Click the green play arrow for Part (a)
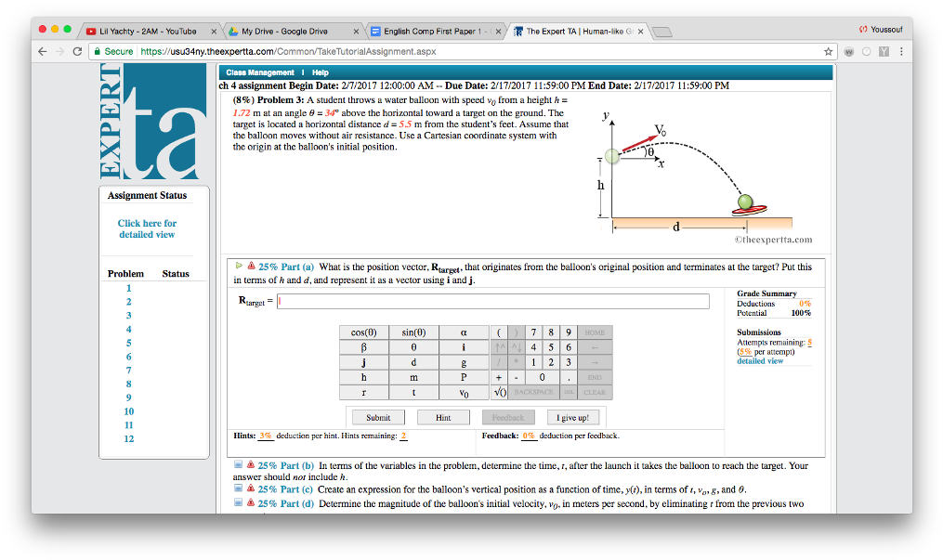Screen dimensions: 943x560 click(239, 266)
